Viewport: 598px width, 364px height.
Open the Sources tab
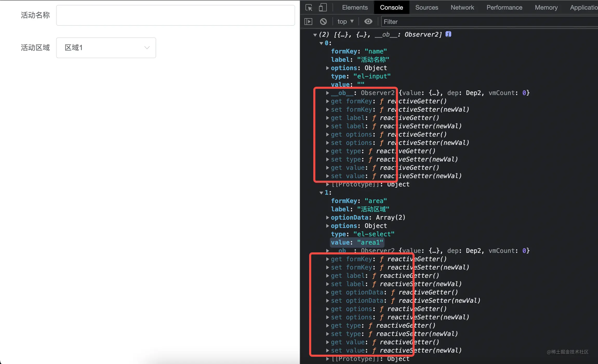427,8
